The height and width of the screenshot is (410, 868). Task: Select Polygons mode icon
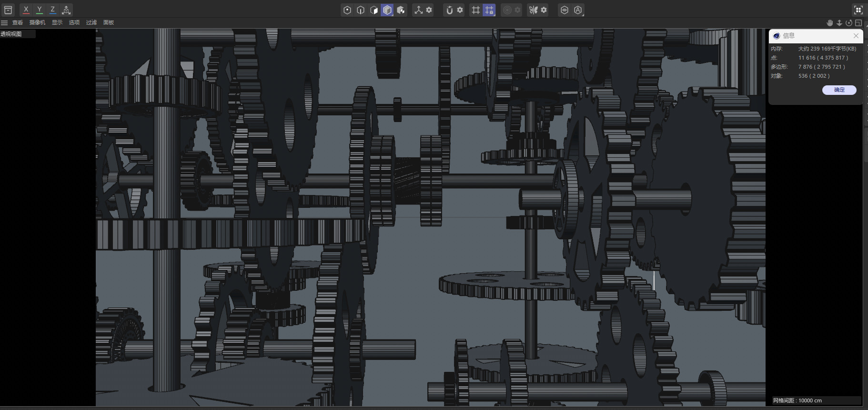click(374, 10)
